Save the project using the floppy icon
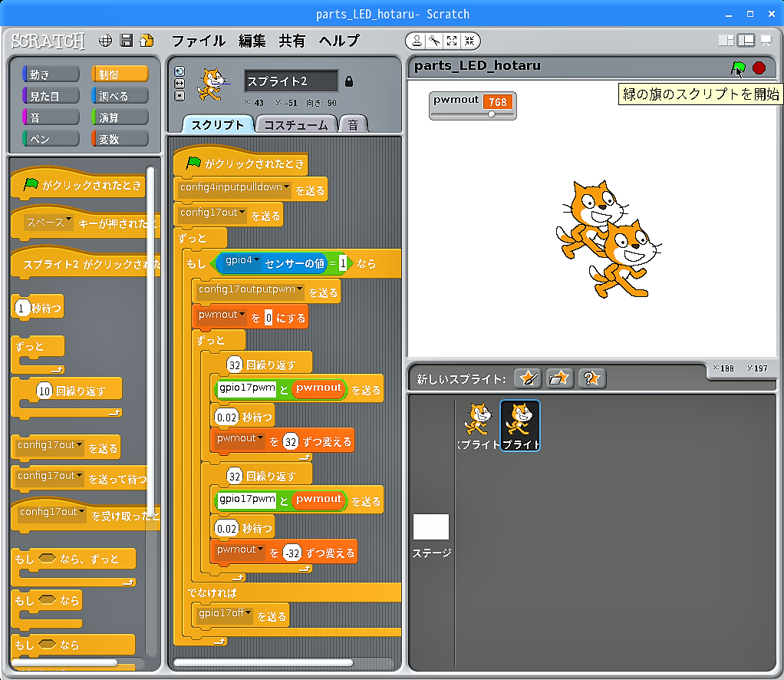 (127, 41)
